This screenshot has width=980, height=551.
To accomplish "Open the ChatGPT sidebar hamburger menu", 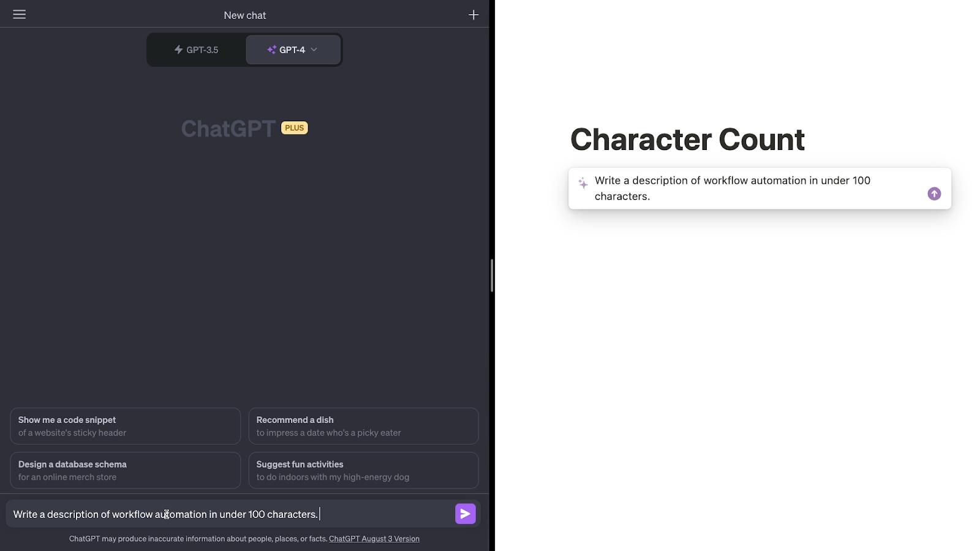I will tap(20, 14).
